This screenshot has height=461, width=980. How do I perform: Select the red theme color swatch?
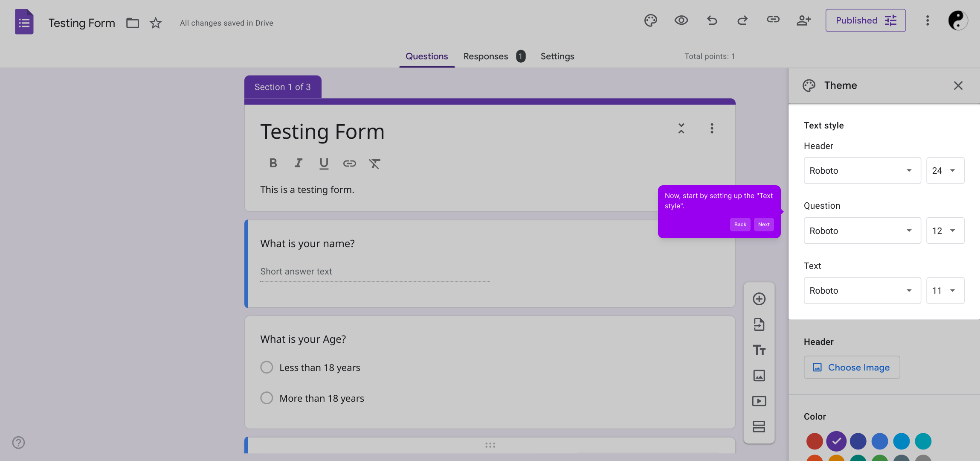click(814, 441)
